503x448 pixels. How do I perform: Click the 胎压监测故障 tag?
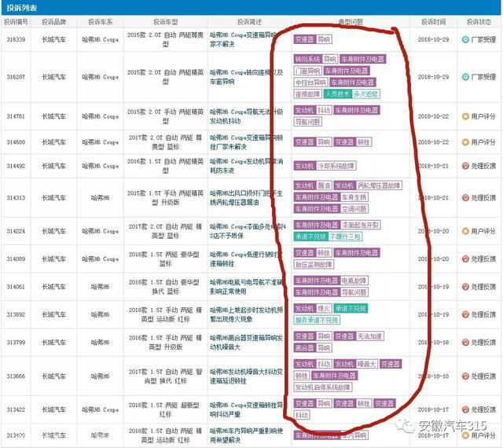(314, 264)
